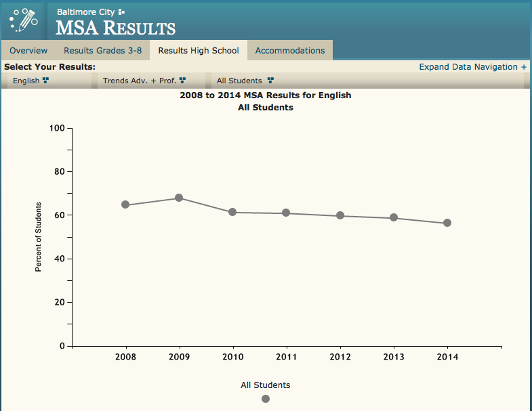
Task: Click the 2008 data point on line
Action: coord(125,204)
